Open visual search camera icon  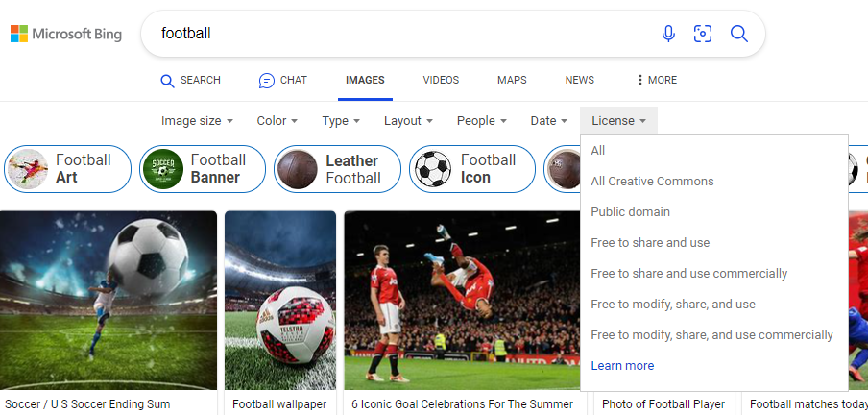703,34
